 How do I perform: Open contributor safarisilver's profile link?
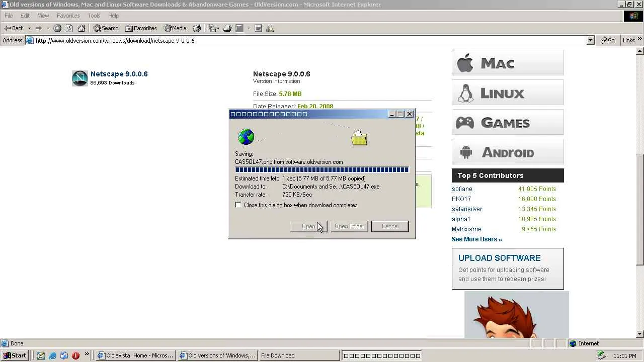[x=467, y=209]
